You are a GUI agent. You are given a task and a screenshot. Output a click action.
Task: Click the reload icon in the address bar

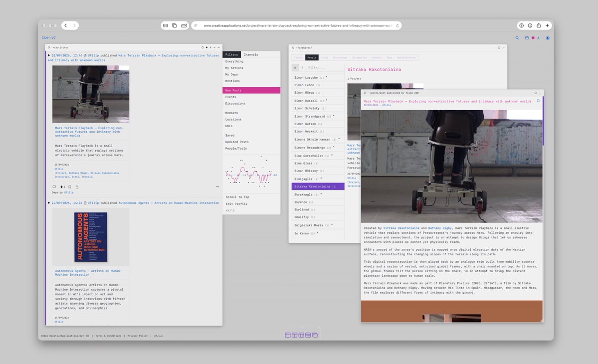[x=398, y=25]
